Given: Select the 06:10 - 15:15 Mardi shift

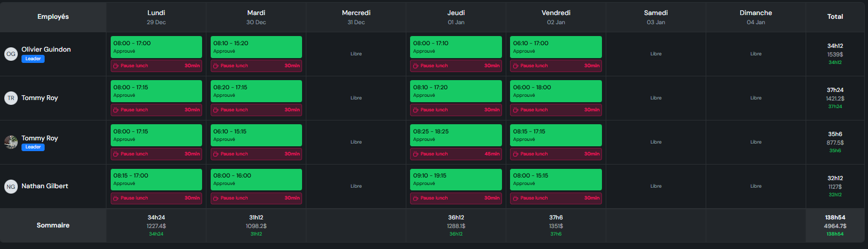Looking at the screenshot, I should (x=256, y=135).
